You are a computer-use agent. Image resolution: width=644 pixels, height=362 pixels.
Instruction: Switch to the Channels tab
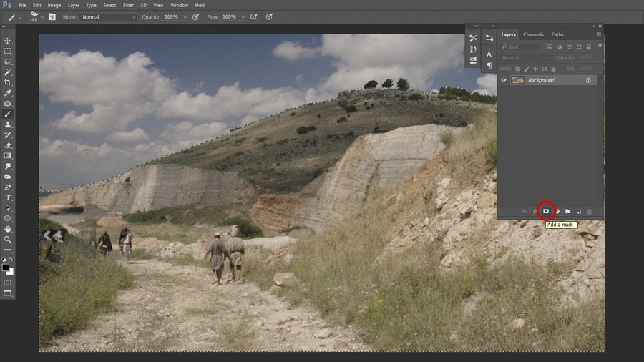click(x=533, y=34)
